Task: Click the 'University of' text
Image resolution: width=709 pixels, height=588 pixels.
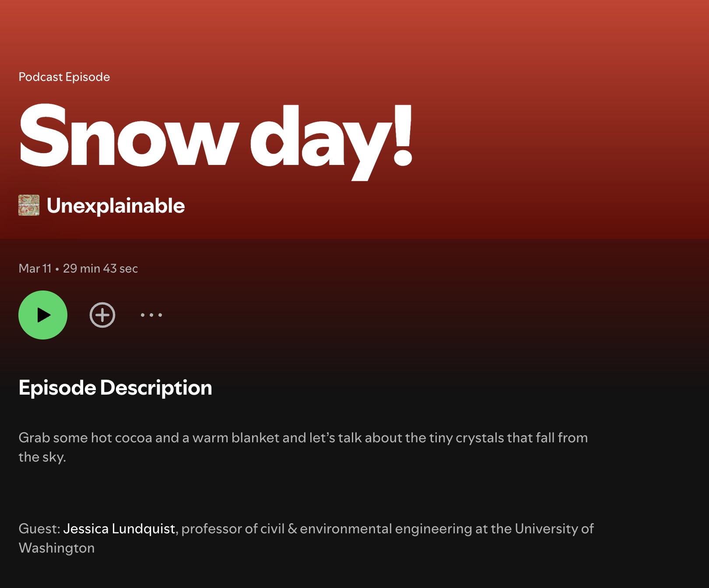Action: tap(554, 528)
